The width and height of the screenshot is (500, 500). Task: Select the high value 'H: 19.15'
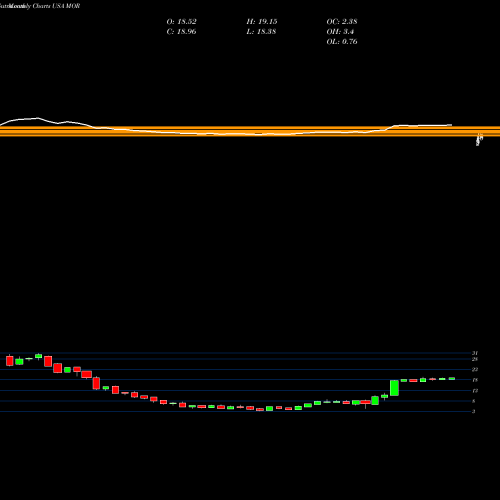[262, 22]
